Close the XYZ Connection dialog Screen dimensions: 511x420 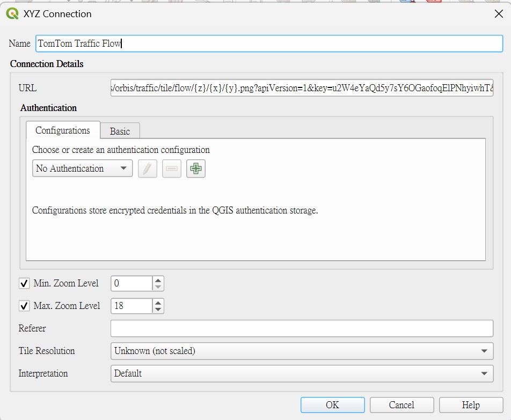point(499,13)
